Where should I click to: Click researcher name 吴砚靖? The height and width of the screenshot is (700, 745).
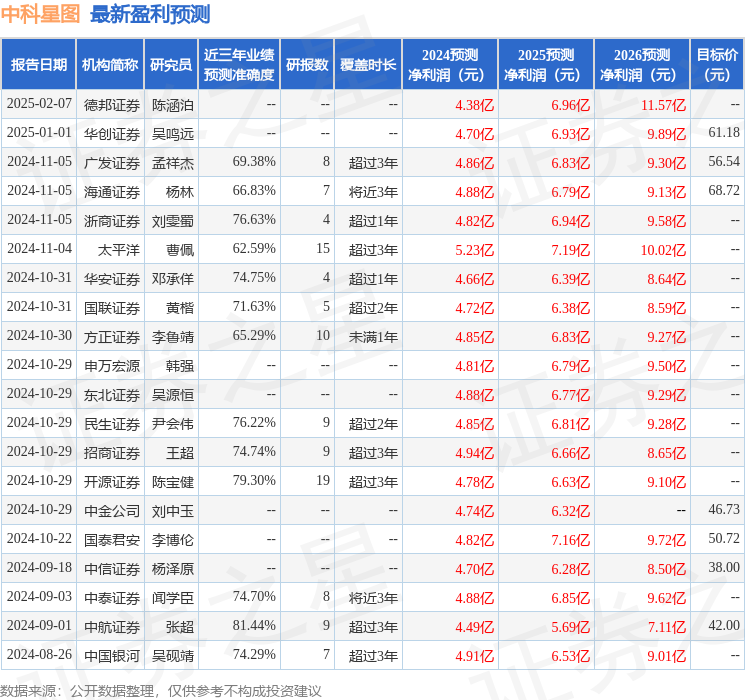point(172,656)
